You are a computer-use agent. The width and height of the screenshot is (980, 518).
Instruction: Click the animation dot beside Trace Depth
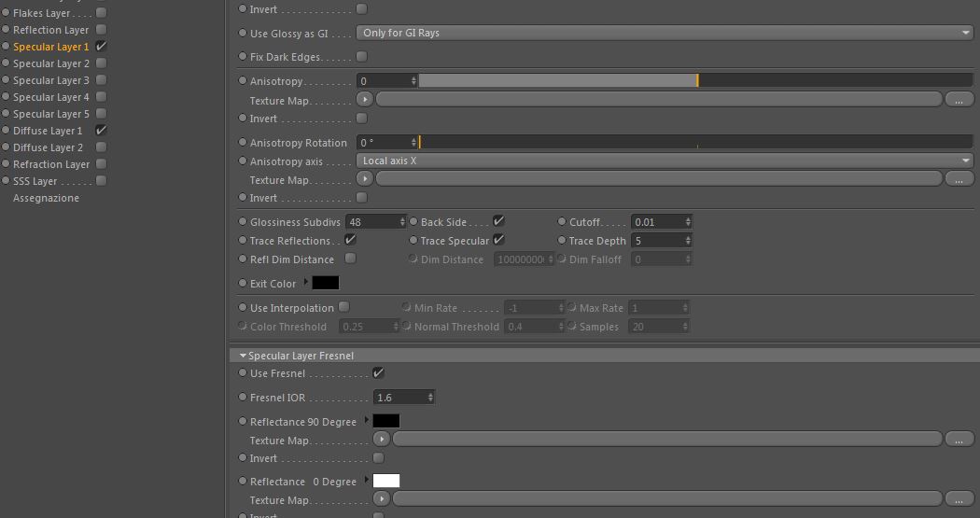pos(561,240)
